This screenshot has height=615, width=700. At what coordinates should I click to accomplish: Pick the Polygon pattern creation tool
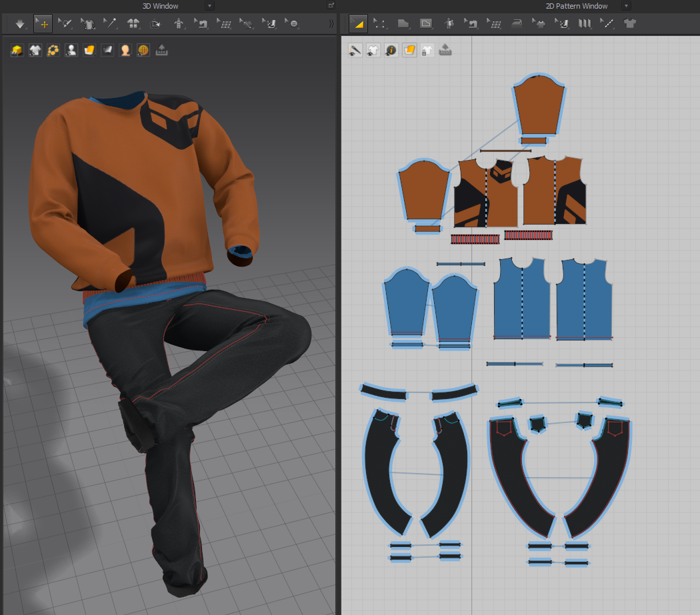403,24
